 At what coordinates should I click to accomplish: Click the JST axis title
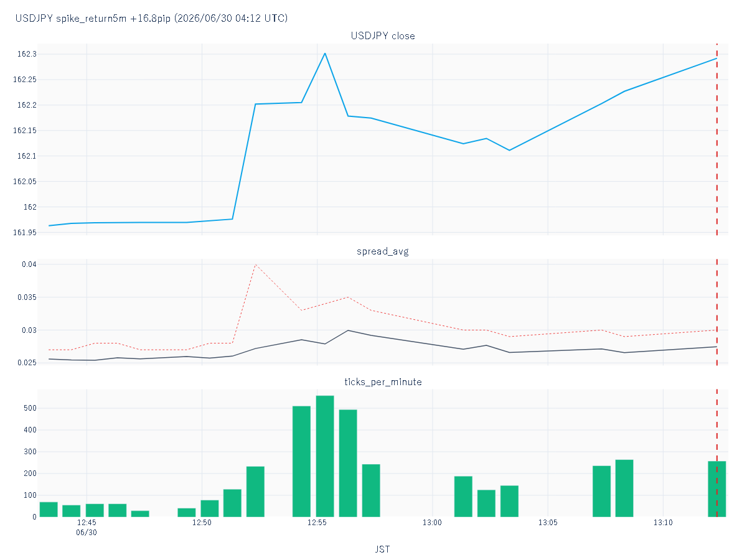tap(383, 549)
